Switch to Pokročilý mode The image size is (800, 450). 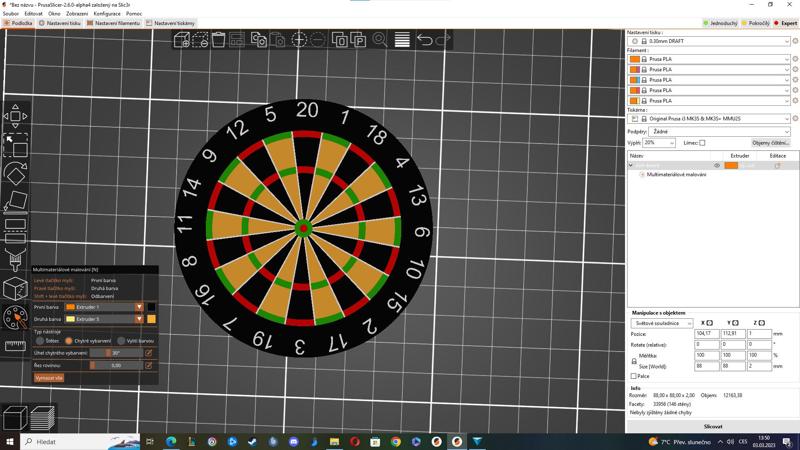(x=755, y=23)
